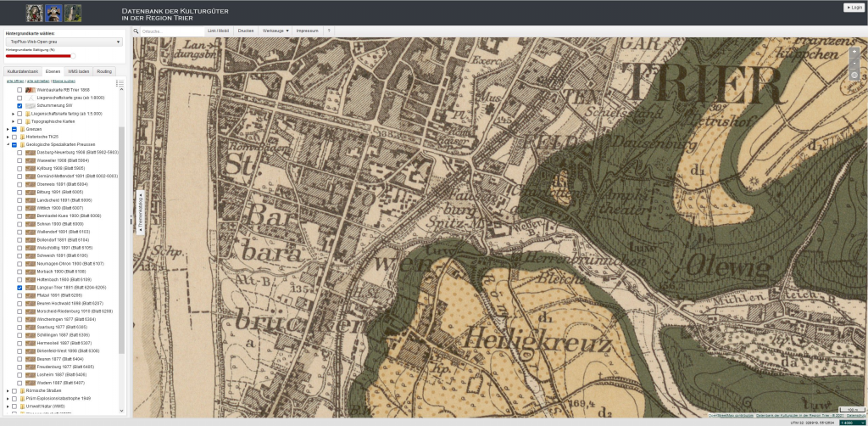Click the Login button
Viewport: 868px width, 426px height.
(853, 7)
